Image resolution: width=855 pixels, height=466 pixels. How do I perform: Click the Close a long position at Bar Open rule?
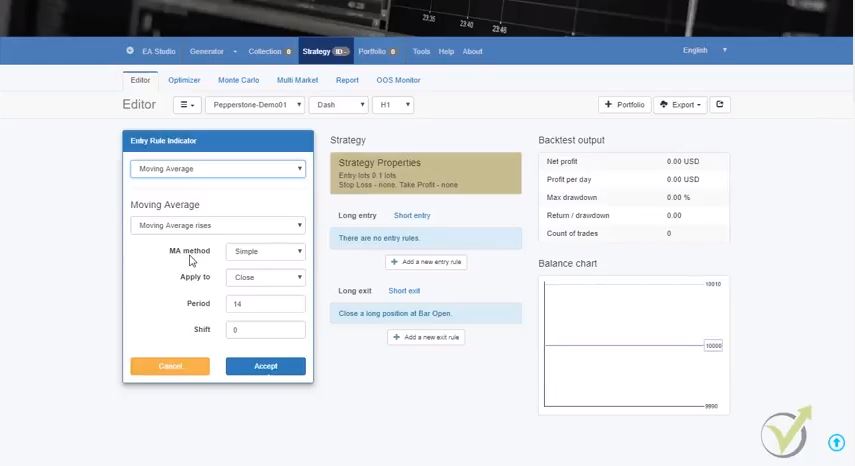pyautogui.click(x=426, y=313)
